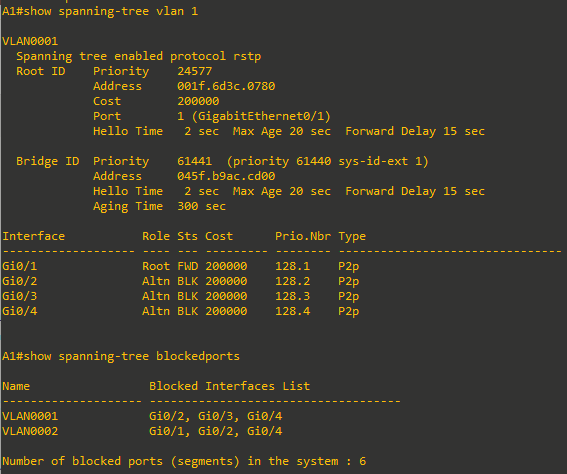
Task: Click the root address 001f.6d3c.0780
Action: (226, 86)
